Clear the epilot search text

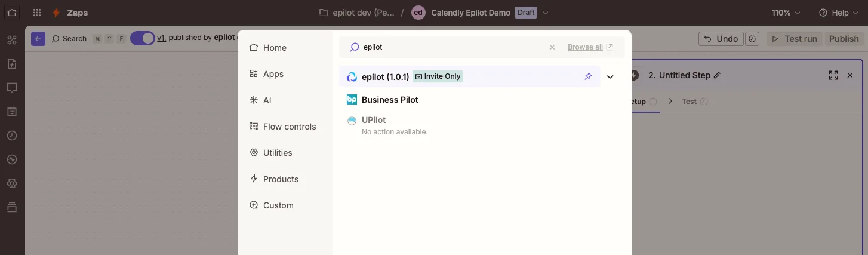point(552,47)
